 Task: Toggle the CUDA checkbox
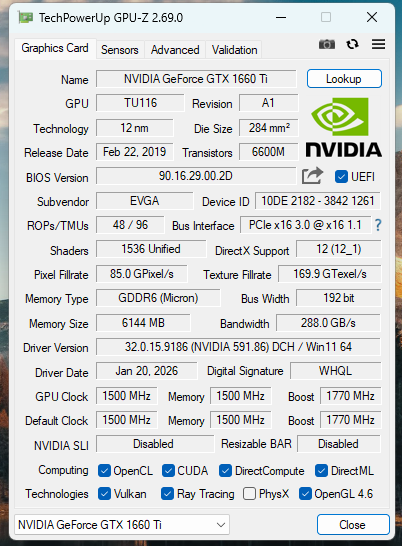168,471
